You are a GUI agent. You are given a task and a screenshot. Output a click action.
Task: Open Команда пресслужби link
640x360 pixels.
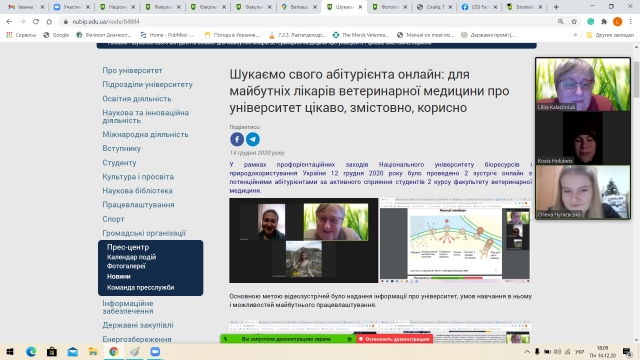pyautogui.click(x=140, y=287)
